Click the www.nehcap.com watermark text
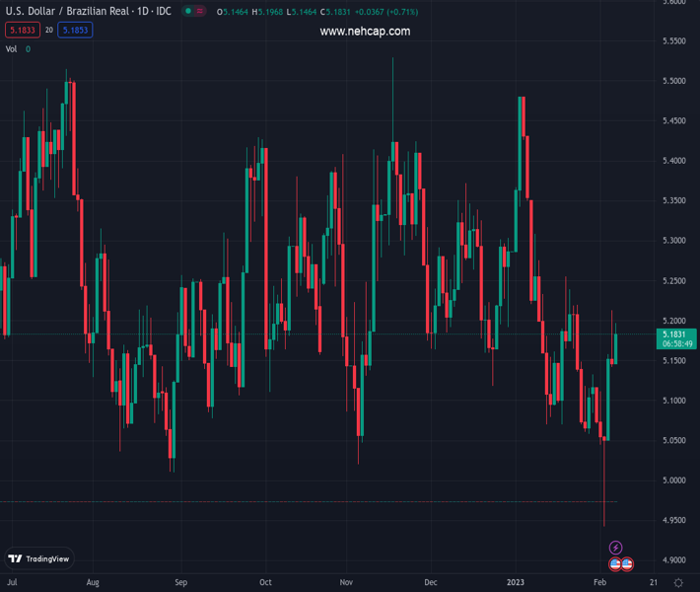 (365, 32)
